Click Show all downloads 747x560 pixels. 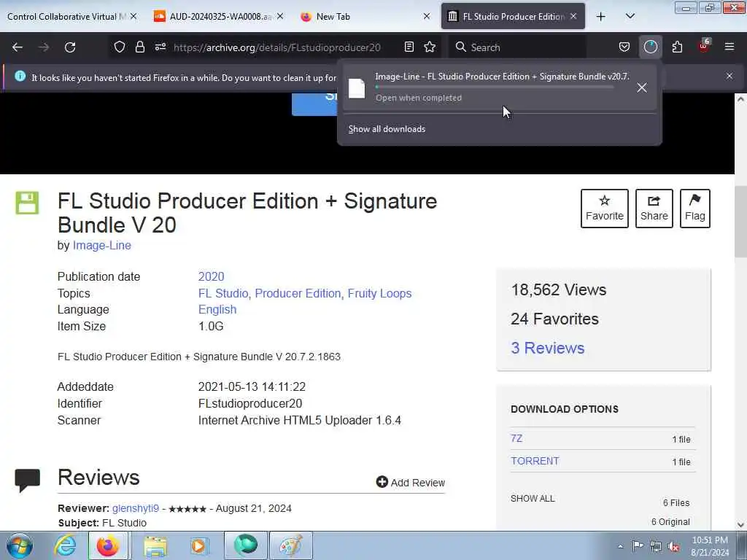[387, 129]
